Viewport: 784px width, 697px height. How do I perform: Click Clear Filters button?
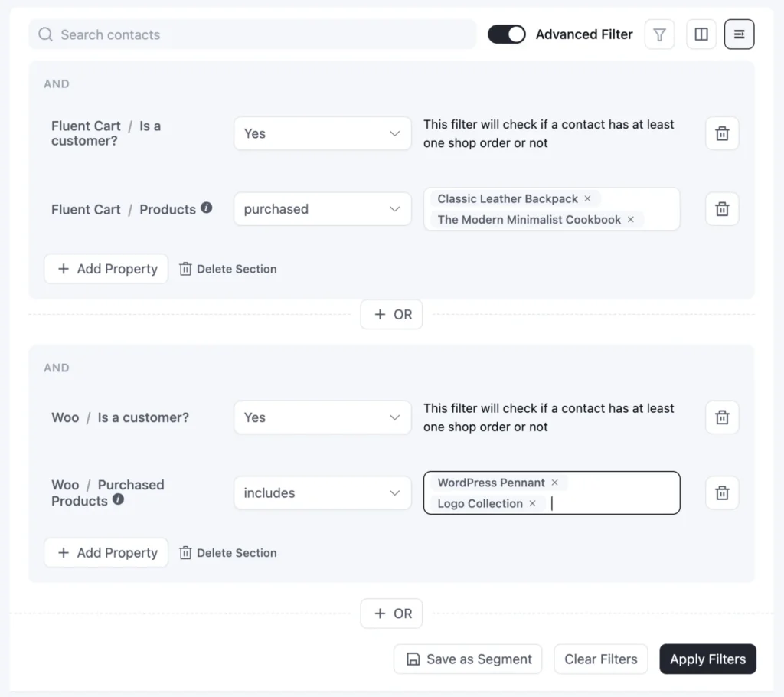[x=601, y=659]
